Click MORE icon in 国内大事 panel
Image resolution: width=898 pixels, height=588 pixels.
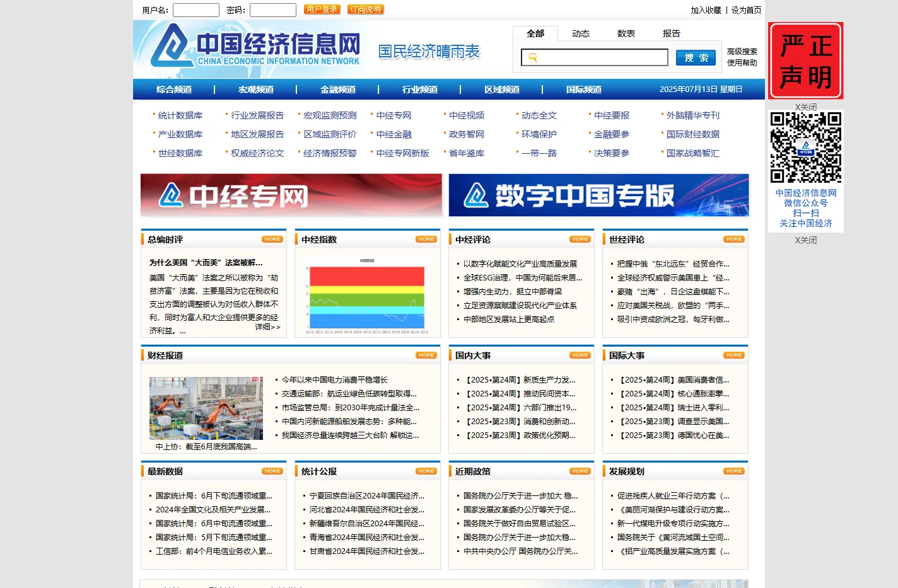point(580,355)
